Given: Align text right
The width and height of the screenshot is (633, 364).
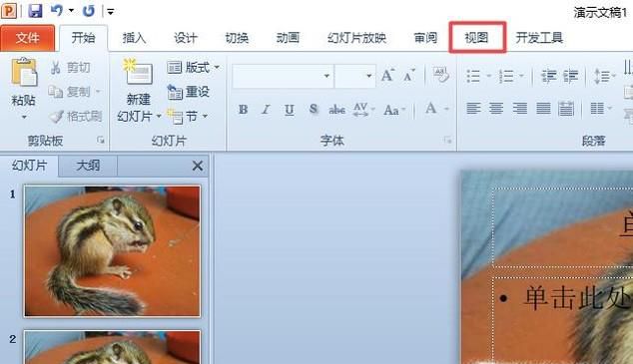Looking at the screenshot, I should [x=519, y=109].
